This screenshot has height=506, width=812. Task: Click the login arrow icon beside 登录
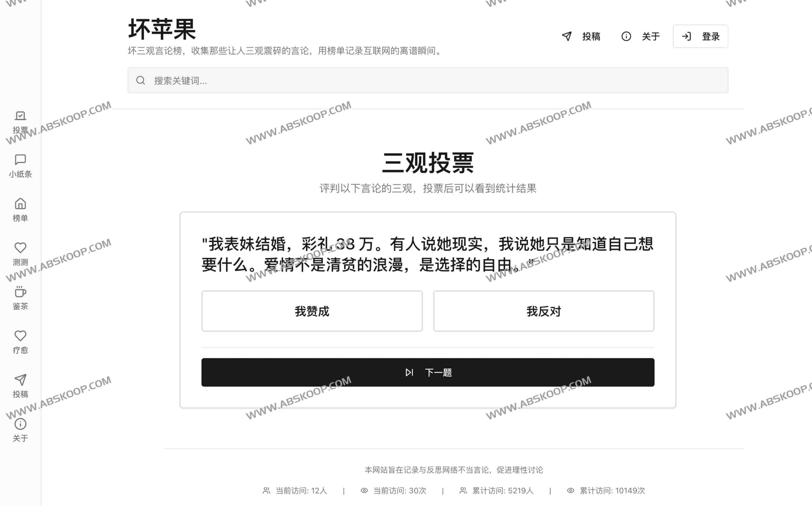tap(687, 36)
